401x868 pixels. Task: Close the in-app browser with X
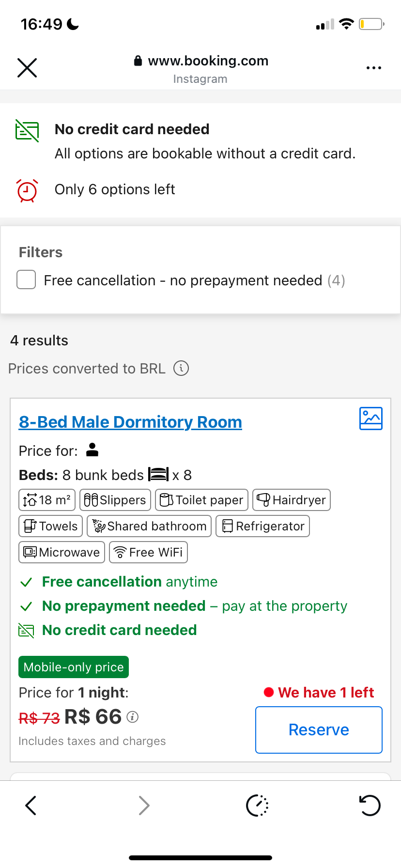pyautogui.click(x=27, y=68)
